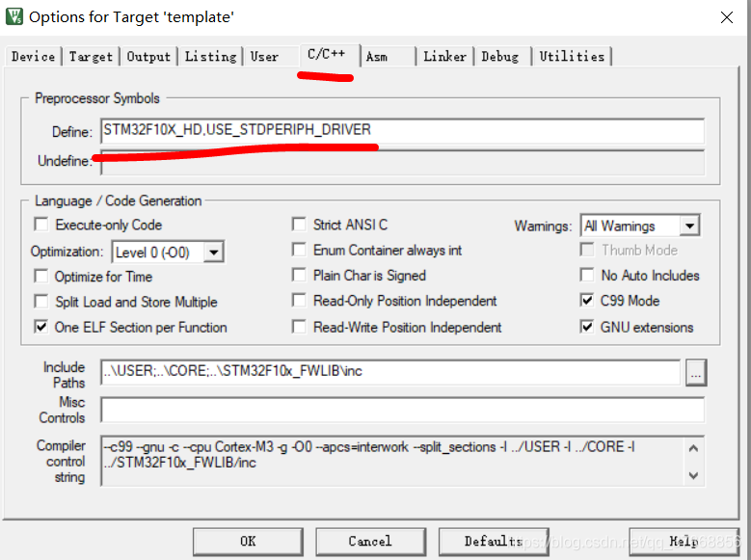This screenshot has width=751, height=560.
Task: Click compiler string scroll up arrow
Action: (693, 448)
